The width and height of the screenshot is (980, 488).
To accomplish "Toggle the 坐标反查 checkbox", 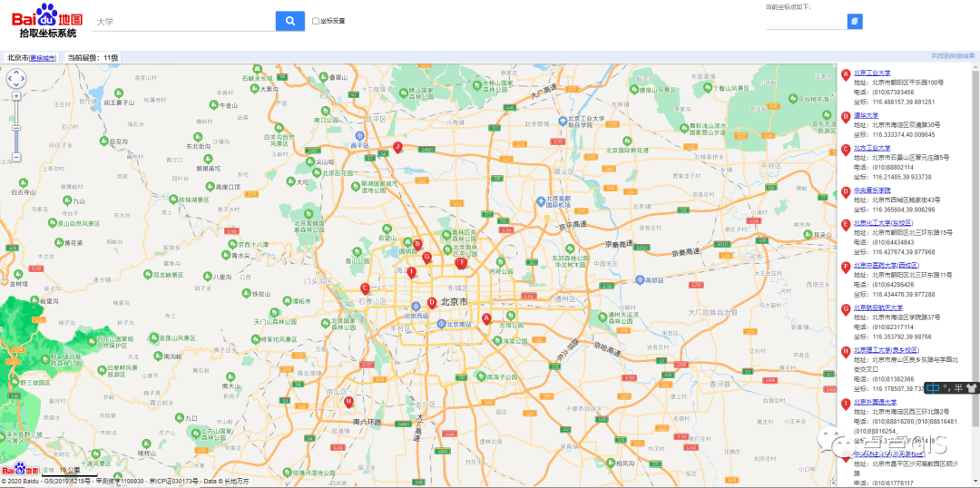I will pyautogui.click(x=316, y=21).
